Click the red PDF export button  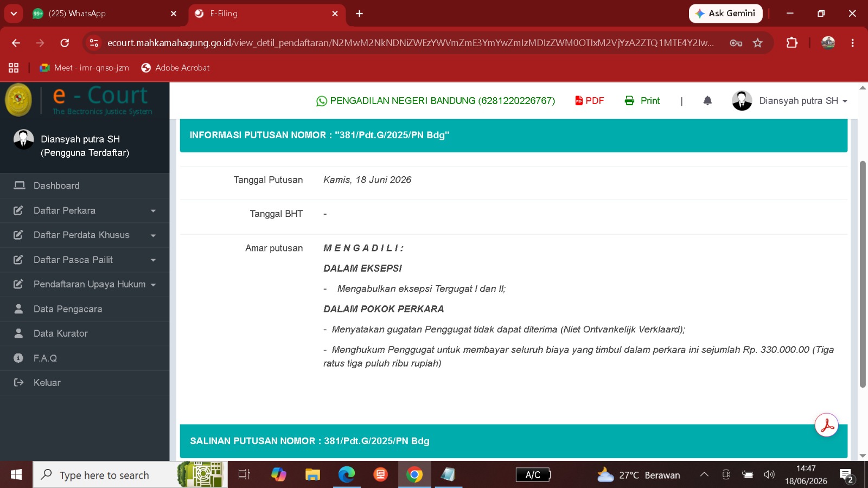tap(590, 100)
